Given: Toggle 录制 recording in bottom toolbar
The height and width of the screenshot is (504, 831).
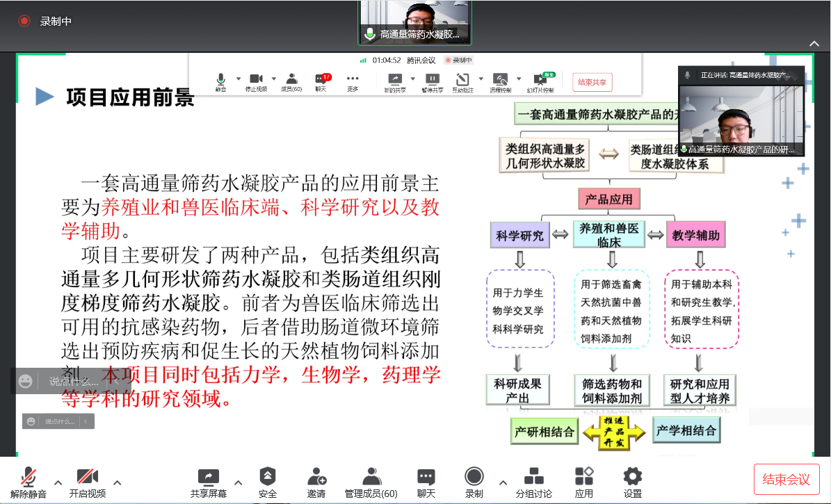Looking at the screenshot, I should pos(474,482).
